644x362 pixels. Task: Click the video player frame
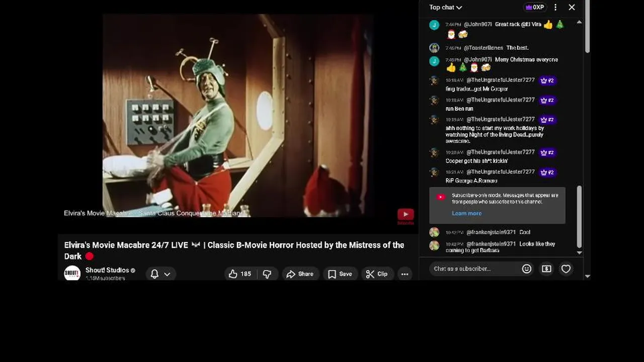tap(237, 116)
